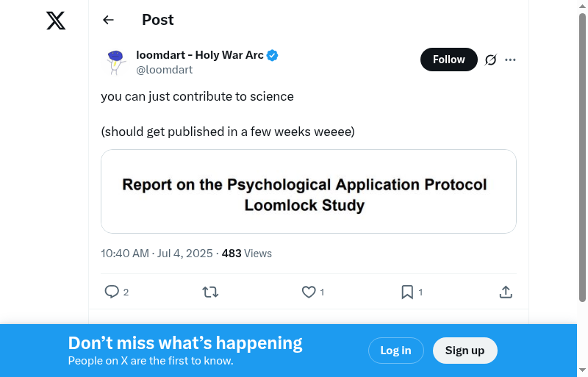The width and height of the screenshot is (588, 377).
Task: Like the post
Action: coord(309,292)
